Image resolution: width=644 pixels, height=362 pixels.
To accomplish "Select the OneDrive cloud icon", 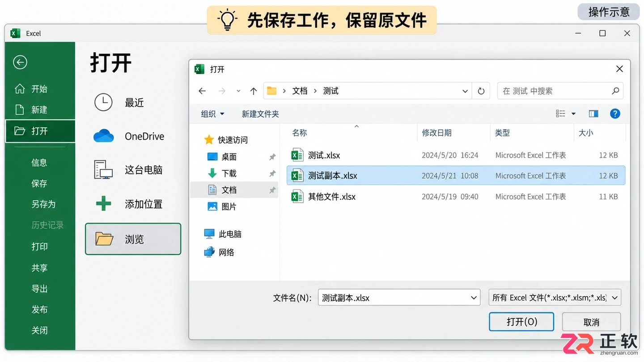I will pyautogui.click(x=104, y=136).
